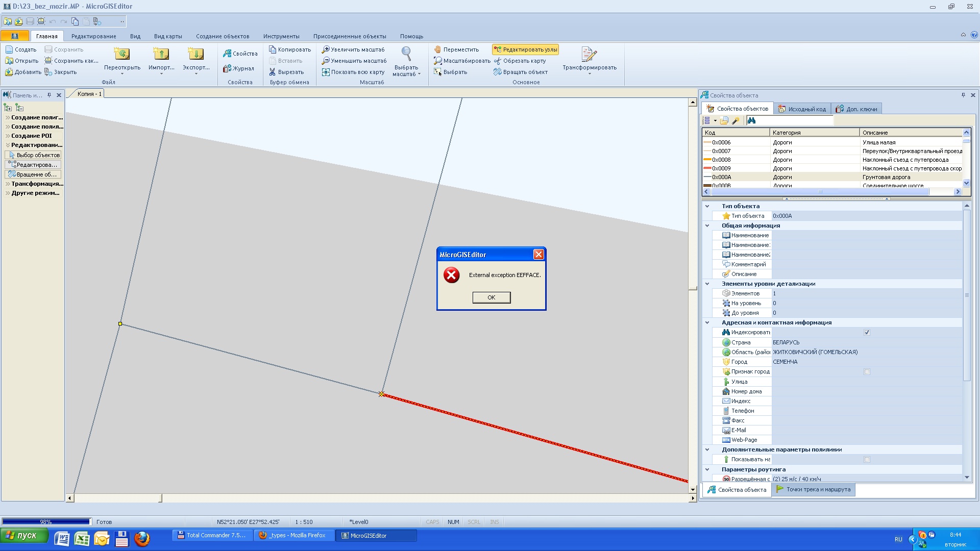Select the Вращать объект tool

coord(520,72)
